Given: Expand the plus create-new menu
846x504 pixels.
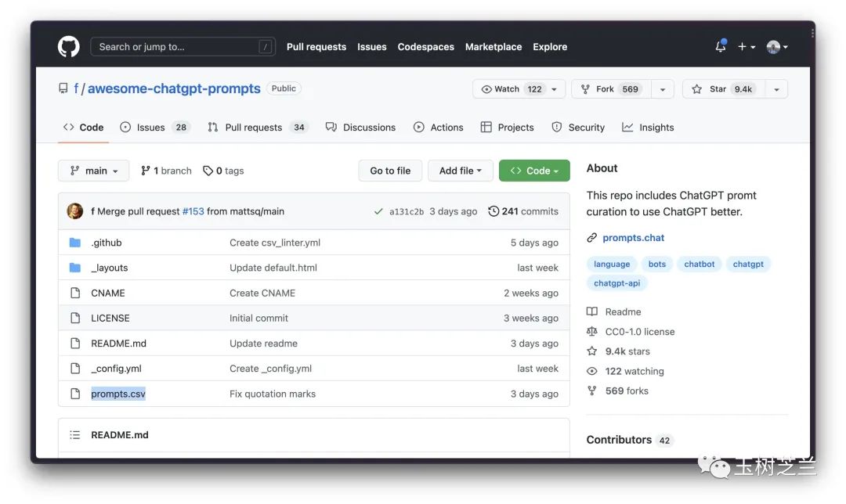Looking at the screenshot, I should [x=747, y=47].
